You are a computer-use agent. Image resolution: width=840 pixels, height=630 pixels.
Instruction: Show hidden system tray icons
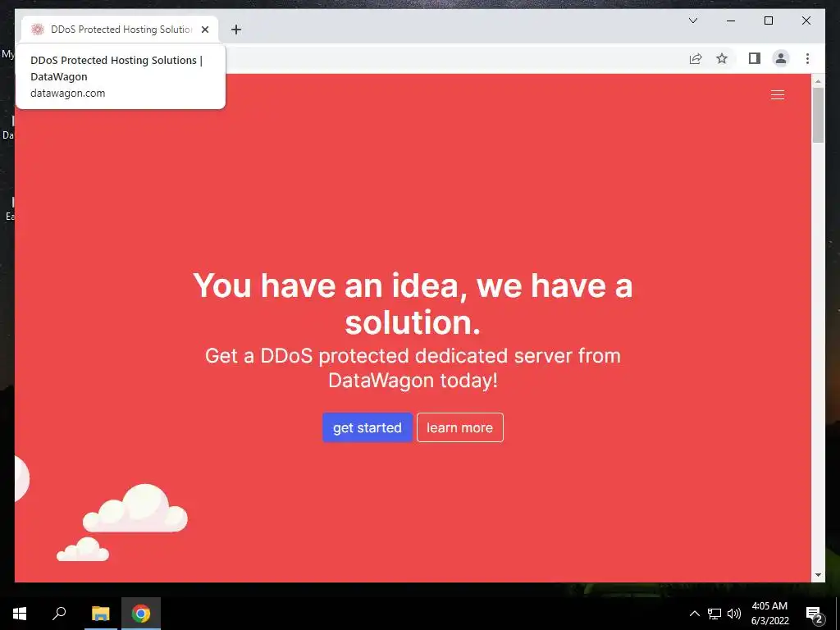pyautogui.click(x=694, y=614)
